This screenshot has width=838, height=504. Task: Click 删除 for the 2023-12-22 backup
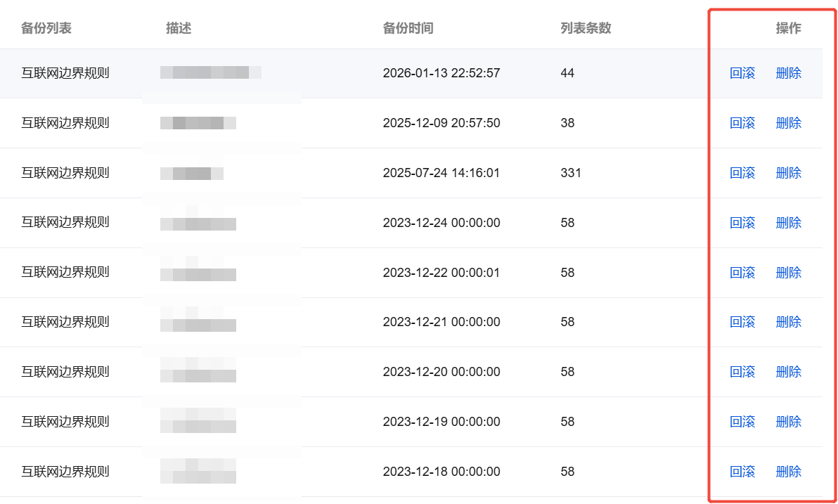788,273
